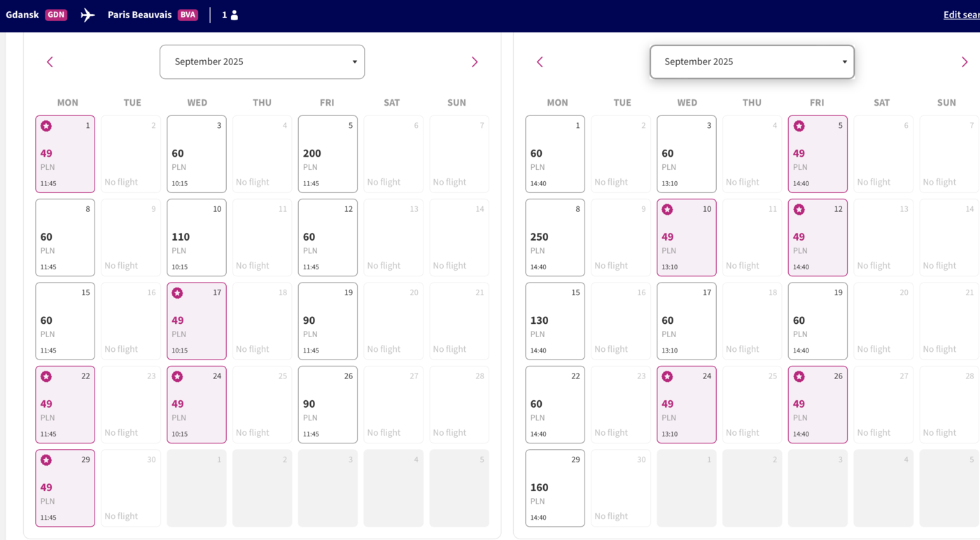980x540 pixels.
Task: Select right calendar's September 17 fare of 60 PLN
Action: (687, 321)
